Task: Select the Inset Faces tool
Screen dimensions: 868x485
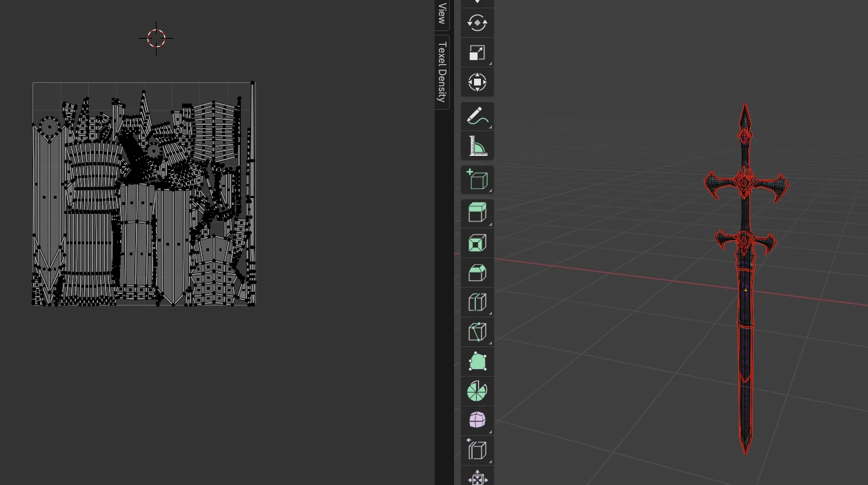Action: pyautogui.click(x=477, y=243)
